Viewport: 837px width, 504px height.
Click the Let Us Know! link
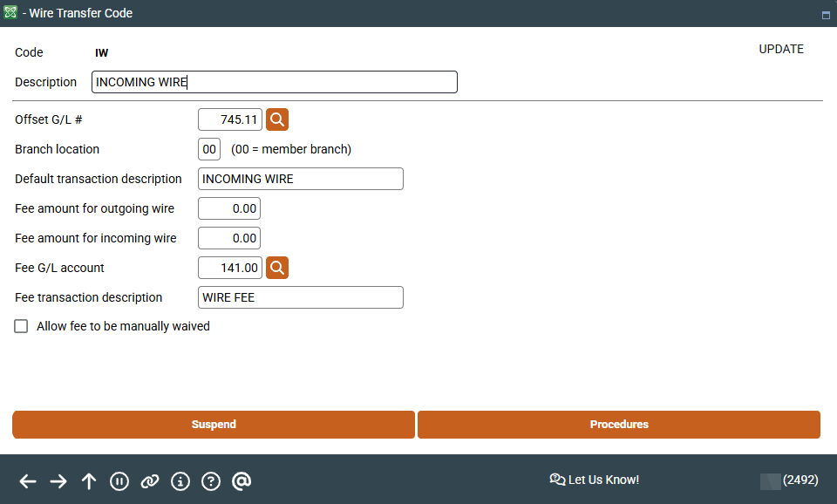[x=595, y=480]
